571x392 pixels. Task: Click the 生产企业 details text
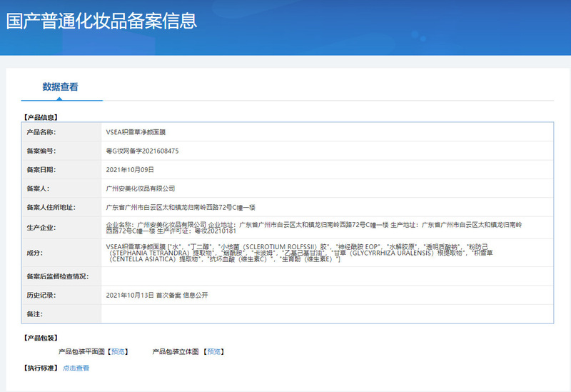point(314,228)
